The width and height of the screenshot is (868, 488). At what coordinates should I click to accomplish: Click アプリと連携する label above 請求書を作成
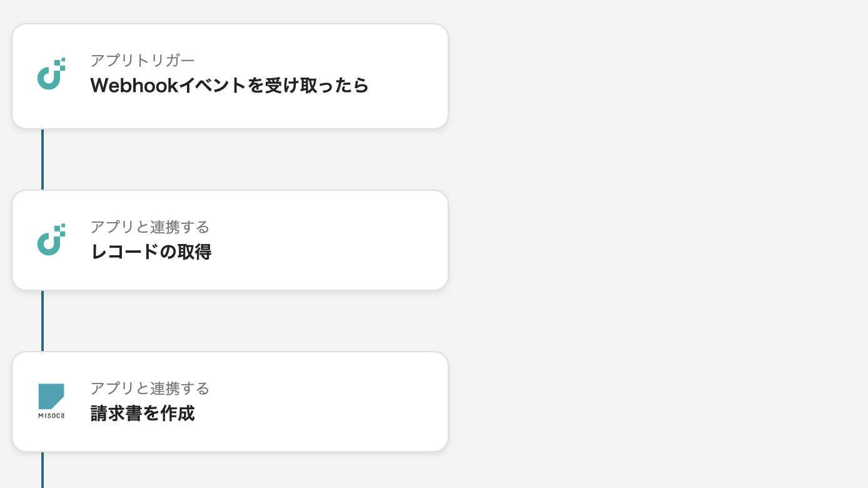[x=149, y=389]
